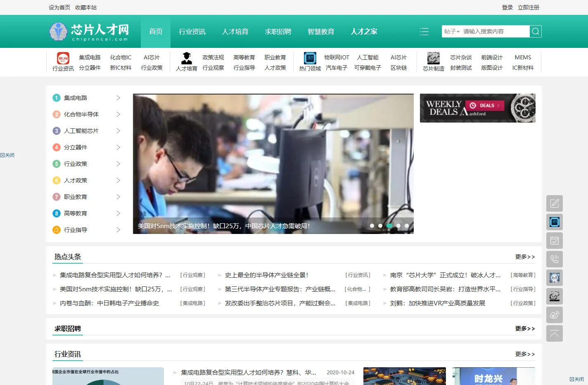Image resolution: width=588 pixels, height=385 pixels.
Task: Select the last carousel slide dot
Action: (x=407, y=226)
